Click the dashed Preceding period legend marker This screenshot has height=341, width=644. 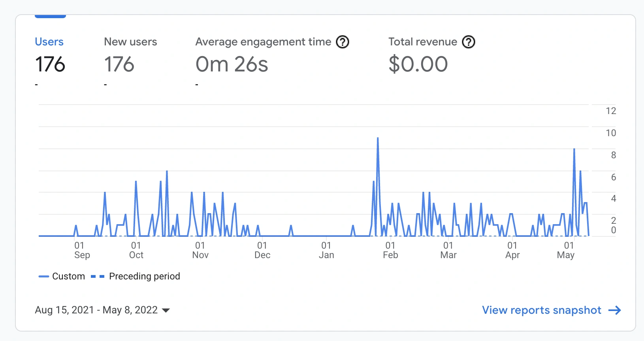pos(98,277)
